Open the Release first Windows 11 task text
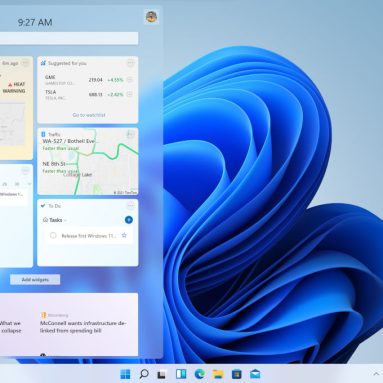The height and width of the screenshot is (383, 383). 89,236
